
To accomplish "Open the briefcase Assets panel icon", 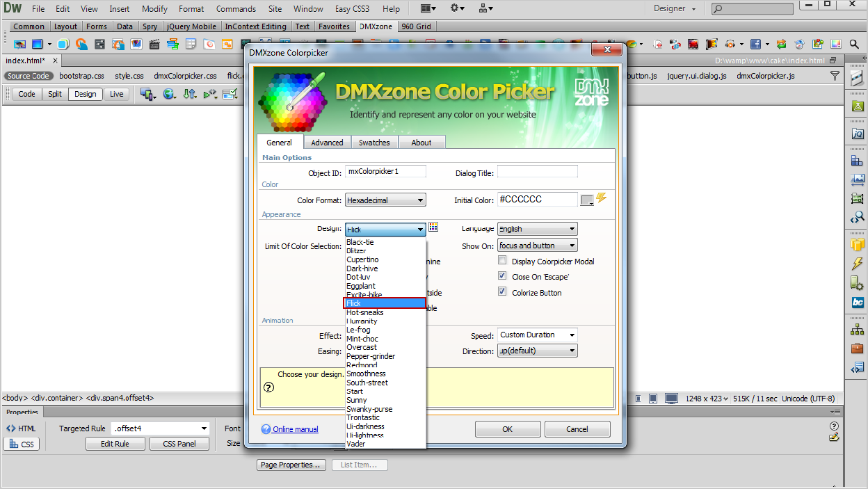I will point(857,348).
